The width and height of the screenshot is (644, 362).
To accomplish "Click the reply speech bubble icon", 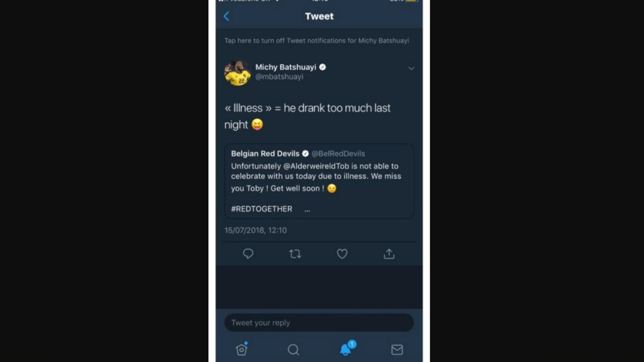I will (x=248, y=254).
